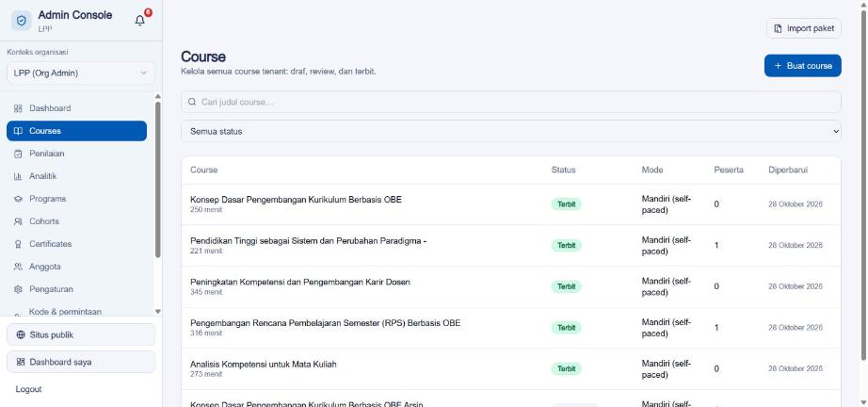868x407 pixels.
Task: Click the Certificates badge icon
Action: 18,244
